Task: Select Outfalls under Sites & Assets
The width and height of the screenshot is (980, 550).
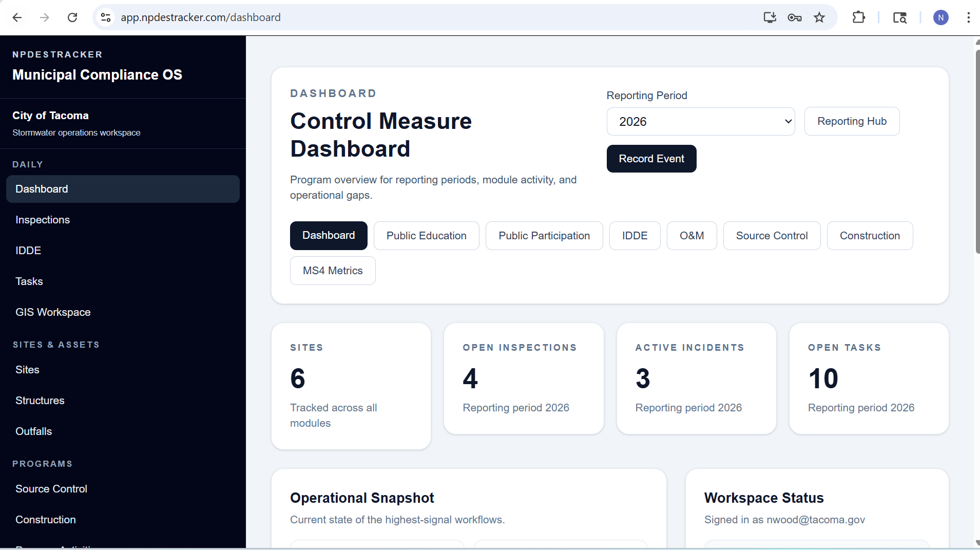Action: point(33,431)
